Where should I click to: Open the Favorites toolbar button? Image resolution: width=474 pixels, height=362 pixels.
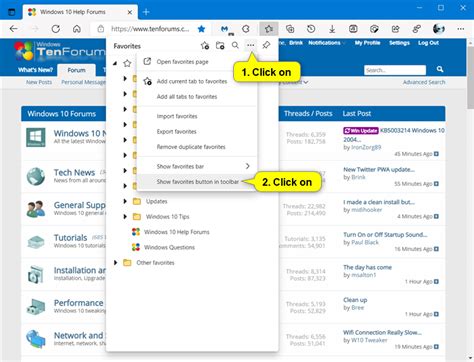pos(269,29)
